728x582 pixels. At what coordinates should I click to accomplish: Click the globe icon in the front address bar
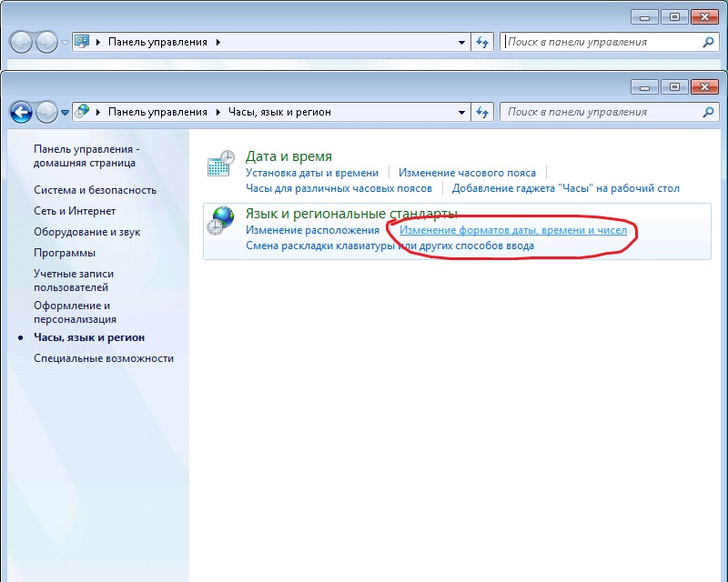tap(82, 111)
